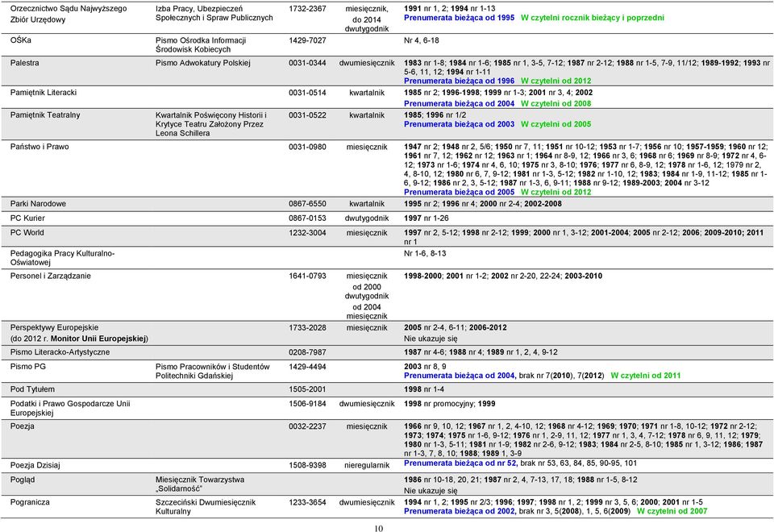Select 'Pismo PG' title
The image size is (774, 532).
(x=27, y=367)
